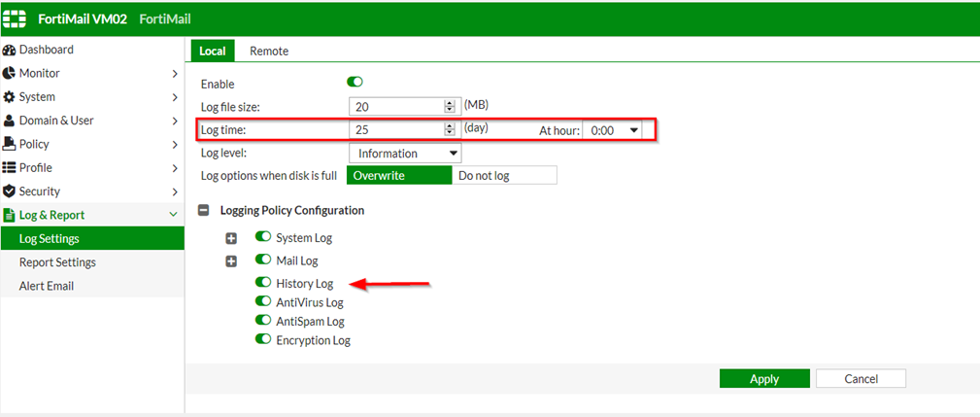This screenshot has width=980, height=417.
Task: Click the Policy document icon
Action: 9,145
